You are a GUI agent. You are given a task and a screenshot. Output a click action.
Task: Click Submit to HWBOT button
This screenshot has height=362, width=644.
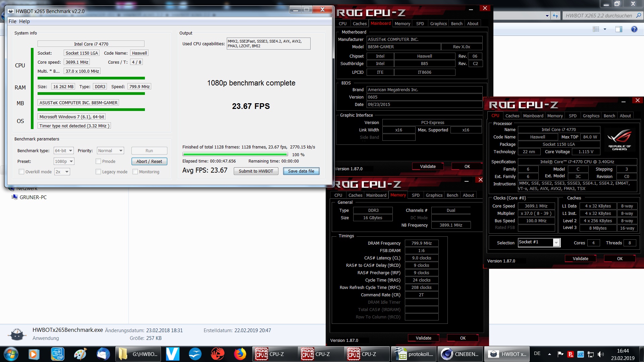click(256, 171)
